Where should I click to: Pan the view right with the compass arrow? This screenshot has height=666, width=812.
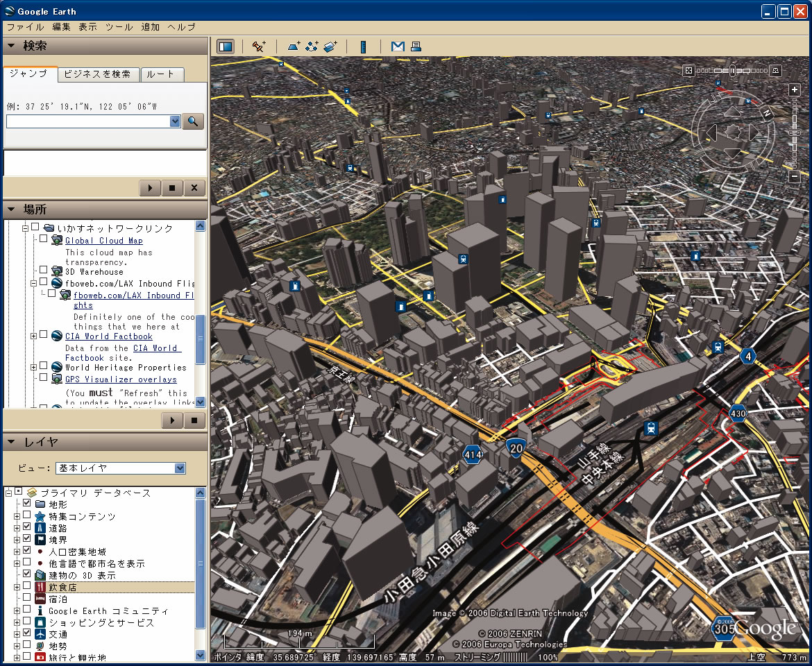pos(754,133)
